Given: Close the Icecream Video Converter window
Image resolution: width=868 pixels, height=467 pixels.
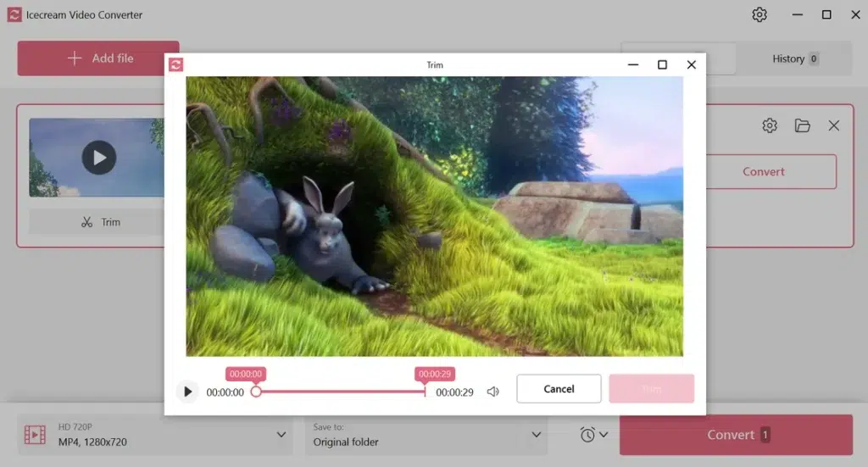Looking at the screenshot, I should tap(855, 15).
